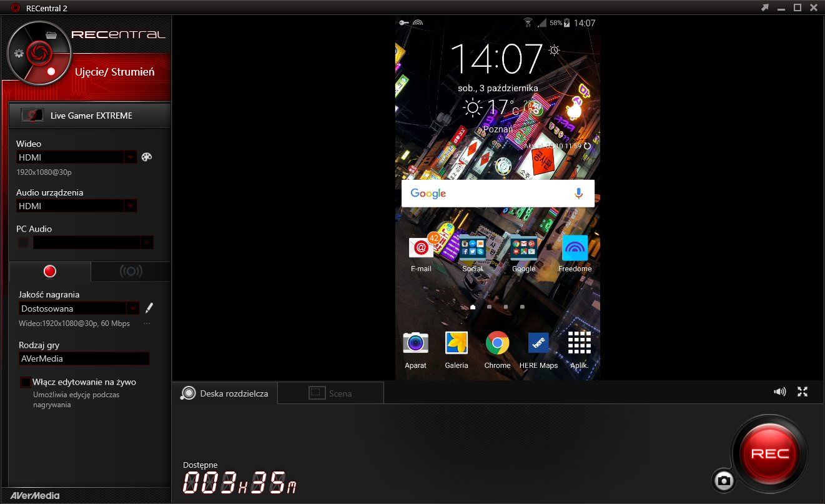825x504 pixels.
Task: Open HERE Maps in phone preview
Action: click(538, 349)
